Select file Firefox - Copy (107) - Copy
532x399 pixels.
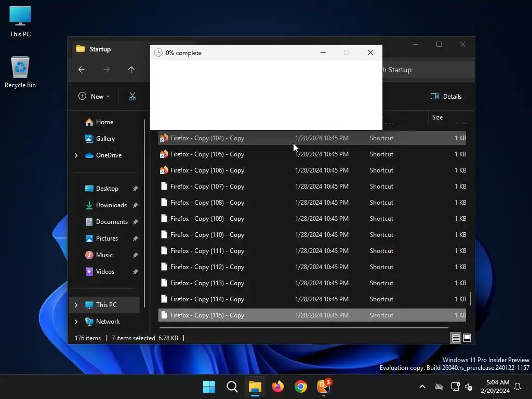pyautogui.click(x=312, y=187)
